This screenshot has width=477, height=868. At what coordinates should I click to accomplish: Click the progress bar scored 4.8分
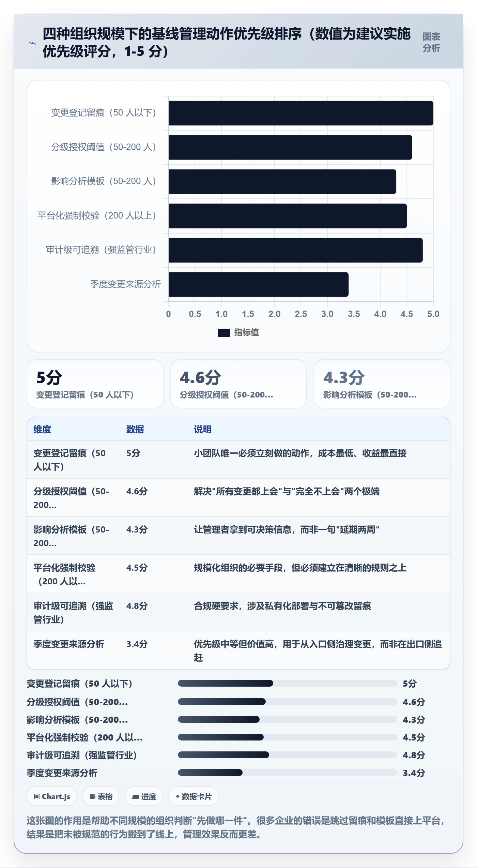(288, 755)
